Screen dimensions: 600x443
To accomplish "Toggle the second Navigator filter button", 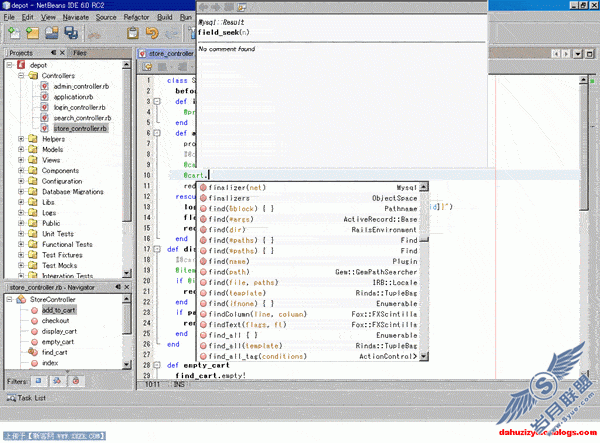I will [x=57, y=381].
